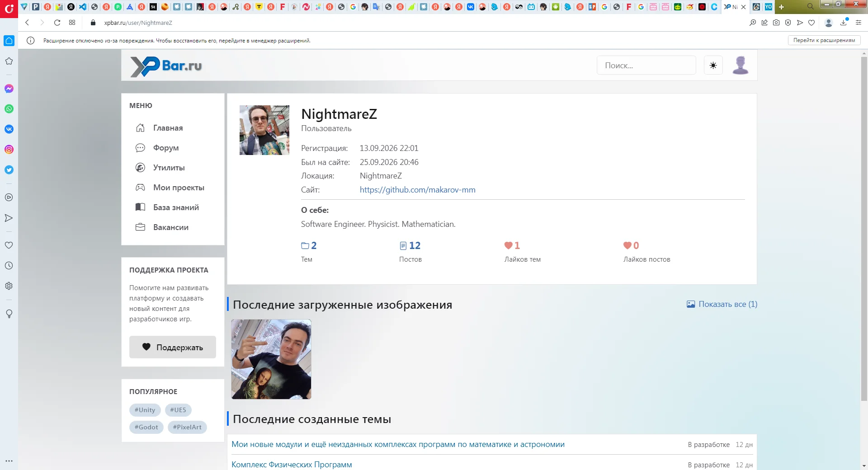Open the github.com/makarov-mm site link
The height and width of the screenshot is (470, 868).
pos(418,190)
